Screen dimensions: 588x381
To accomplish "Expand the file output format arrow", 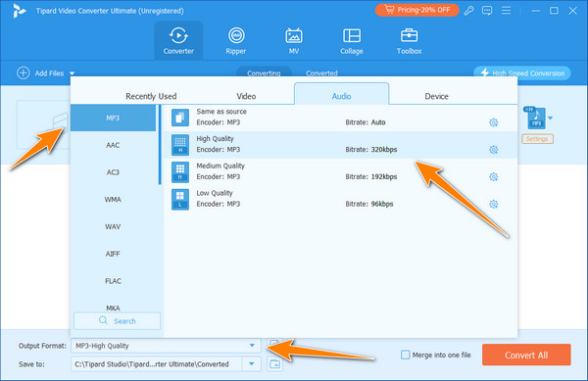I will pos(550,118).
